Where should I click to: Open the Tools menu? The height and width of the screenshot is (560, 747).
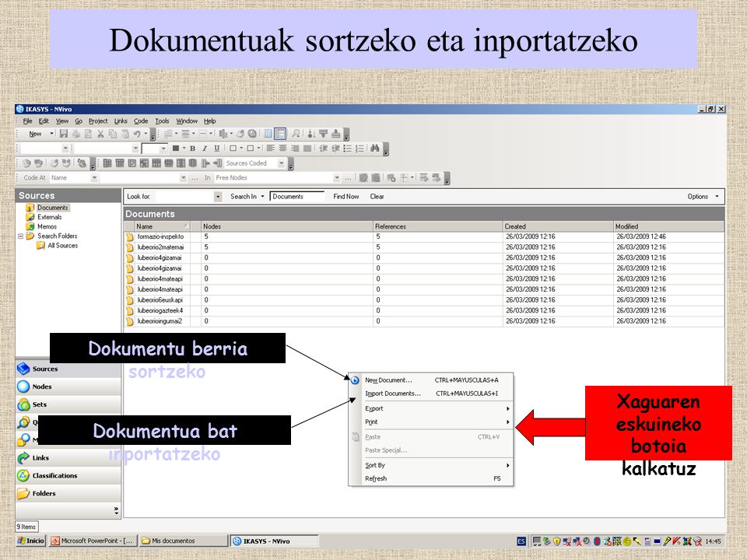pyautogui.click(x=162, y=121)
